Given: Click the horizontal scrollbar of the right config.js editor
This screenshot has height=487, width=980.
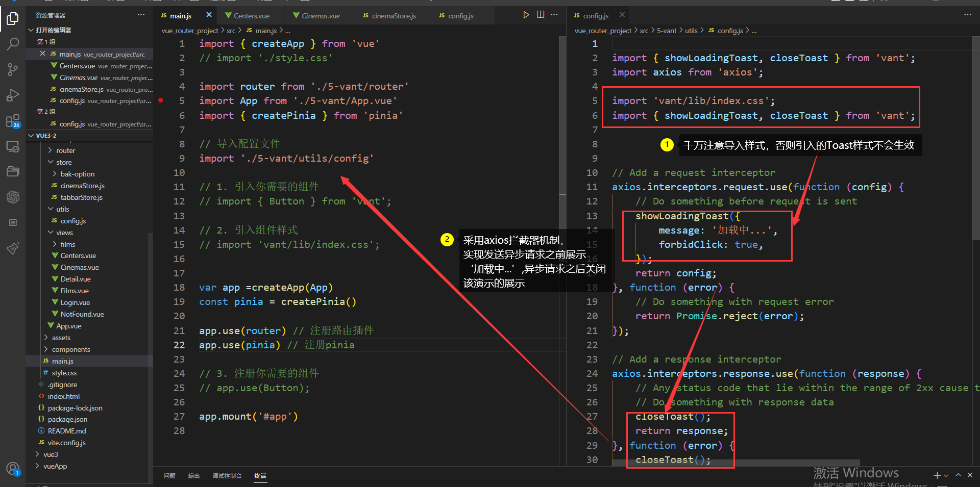Looking at the screenshot, I should coord(735,463).
